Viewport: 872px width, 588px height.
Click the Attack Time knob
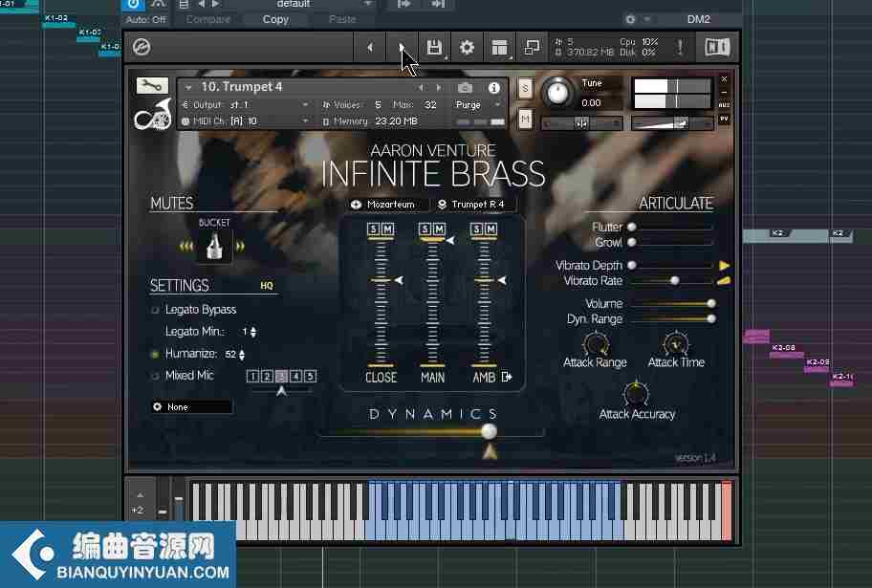click(676, 344)
